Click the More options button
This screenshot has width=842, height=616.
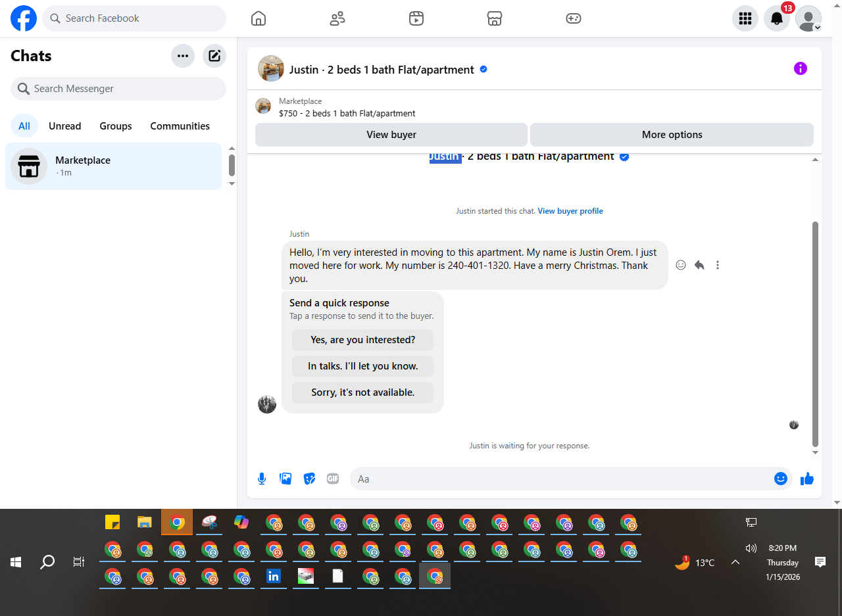point(672,135)
